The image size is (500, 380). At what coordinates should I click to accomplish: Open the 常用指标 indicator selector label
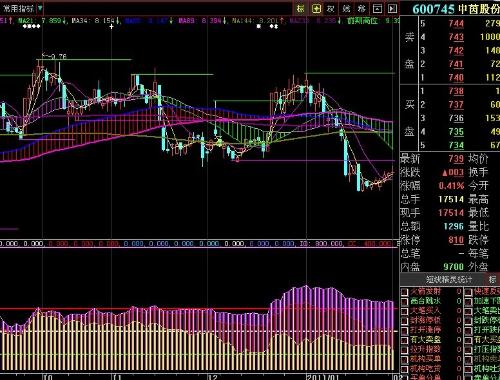(18, 8)
